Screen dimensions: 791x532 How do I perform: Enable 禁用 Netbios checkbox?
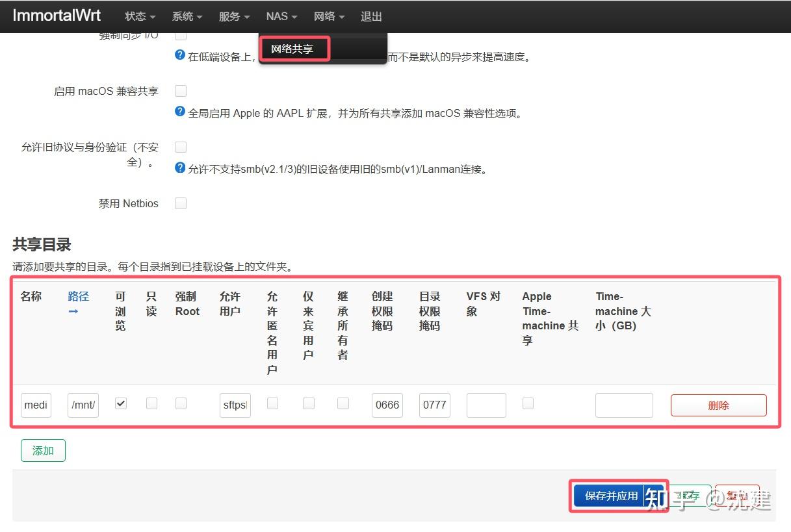(180, 203)
